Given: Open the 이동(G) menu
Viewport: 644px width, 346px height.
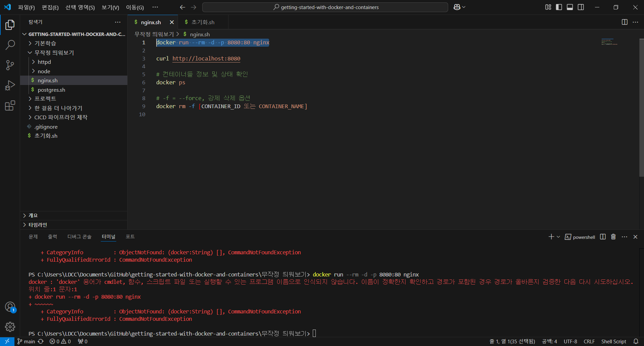Looking at the screenshot, I should click(x=135, y=7).
